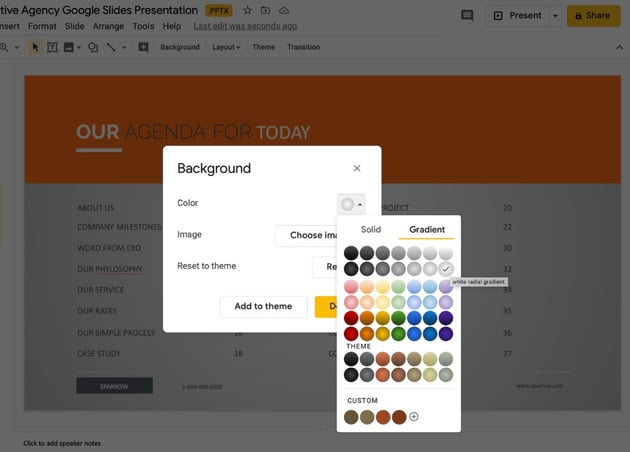The width and height of the screenshot is (630, 452).
Task: Click the insert image toolbar icon
Action: coord(69,47)
